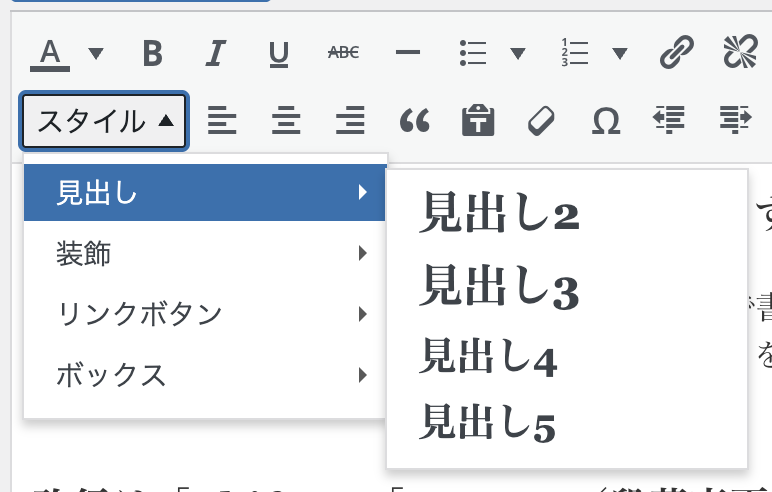Screen dimensions: 772x492
Task: Collapse the スタイル dropdown
Action: pos(104,121)
